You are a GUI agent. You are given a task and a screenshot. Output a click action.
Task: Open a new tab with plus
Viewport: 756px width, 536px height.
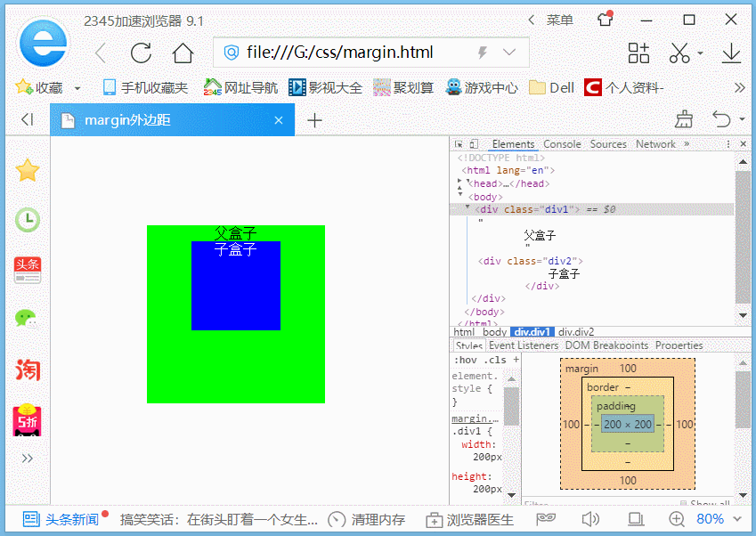click(x=315, y=120)
